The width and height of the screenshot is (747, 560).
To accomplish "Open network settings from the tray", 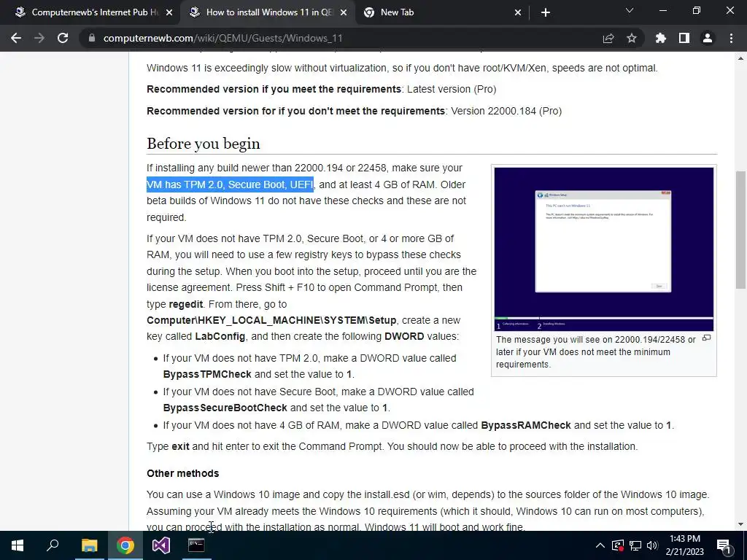I will 635,545.
